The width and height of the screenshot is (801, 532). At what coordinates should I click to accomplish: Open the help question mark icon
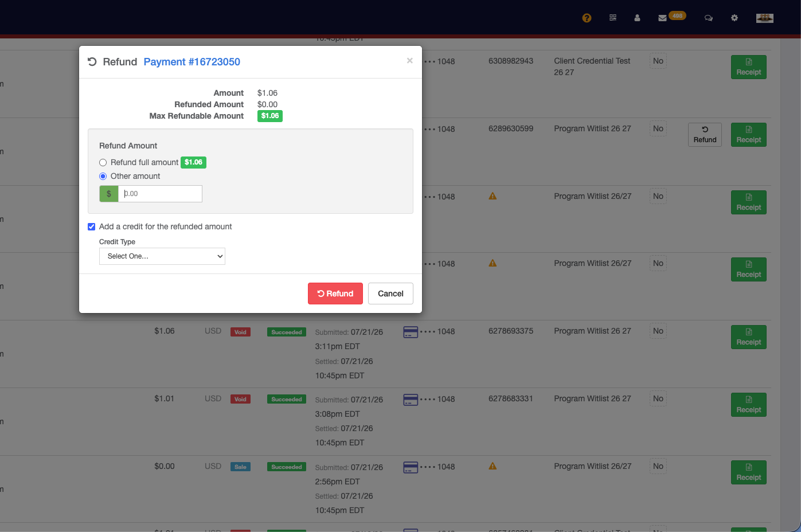587,18
